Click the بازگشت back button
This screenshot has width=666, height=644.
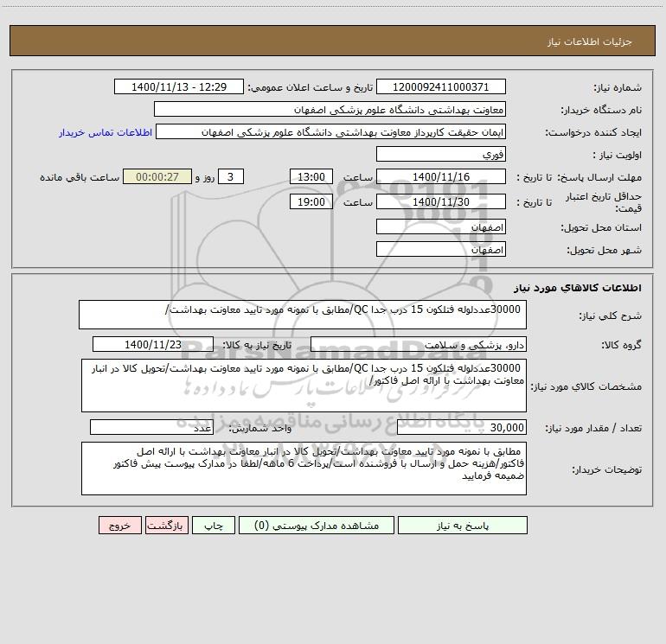coord(166,525)
